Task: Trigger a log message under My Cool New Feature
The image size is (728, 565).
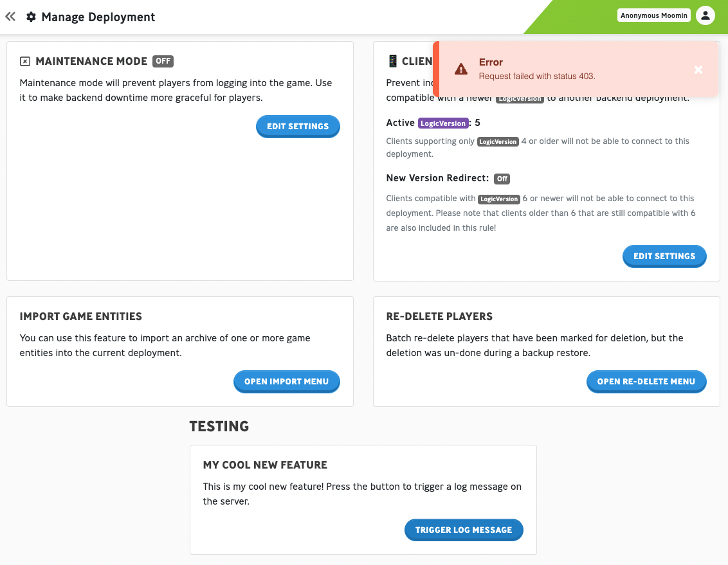Action: [x=464, y=530]
